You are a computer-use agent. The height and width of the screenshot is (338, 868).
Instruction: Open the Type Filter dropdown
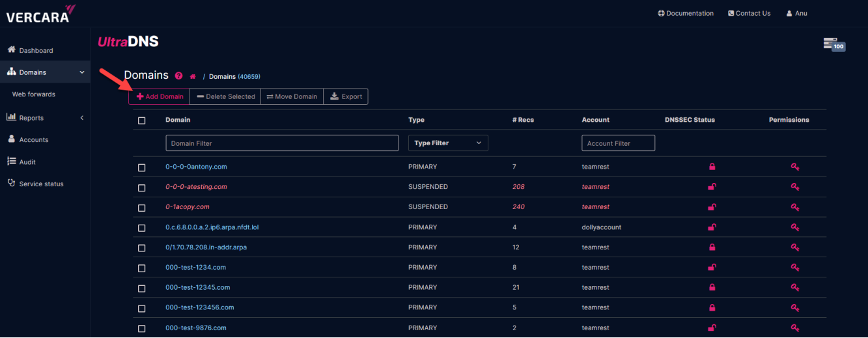(448, 143)
